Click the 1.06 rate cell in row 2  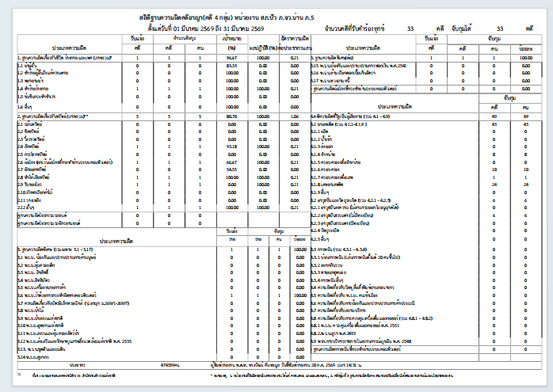(295, 116)
